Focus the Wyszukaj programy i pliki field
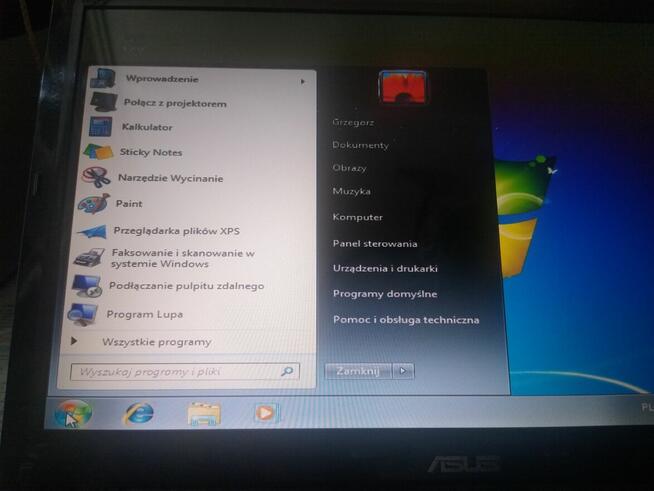 185,371
